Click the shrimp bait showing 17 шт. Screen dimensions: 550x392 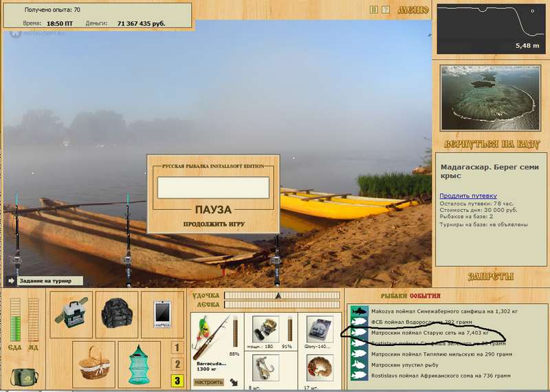320,368
